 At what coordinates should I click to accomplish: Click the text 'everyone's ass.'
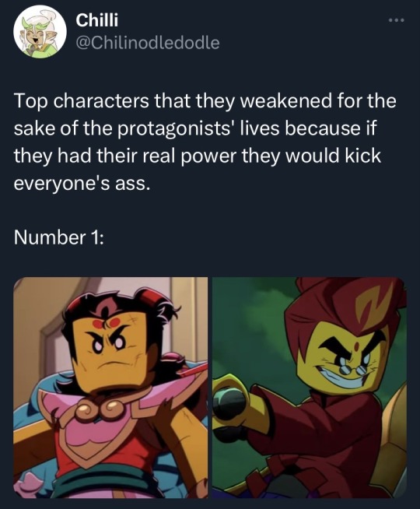(82, 184)
